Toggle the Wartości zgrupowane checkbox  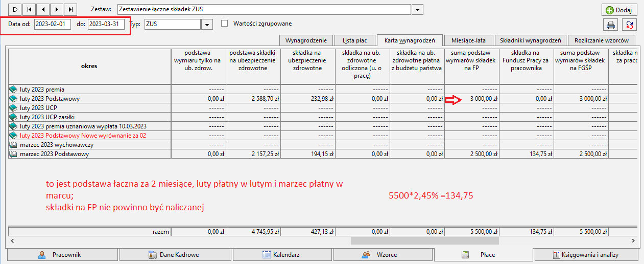[224, 24]
